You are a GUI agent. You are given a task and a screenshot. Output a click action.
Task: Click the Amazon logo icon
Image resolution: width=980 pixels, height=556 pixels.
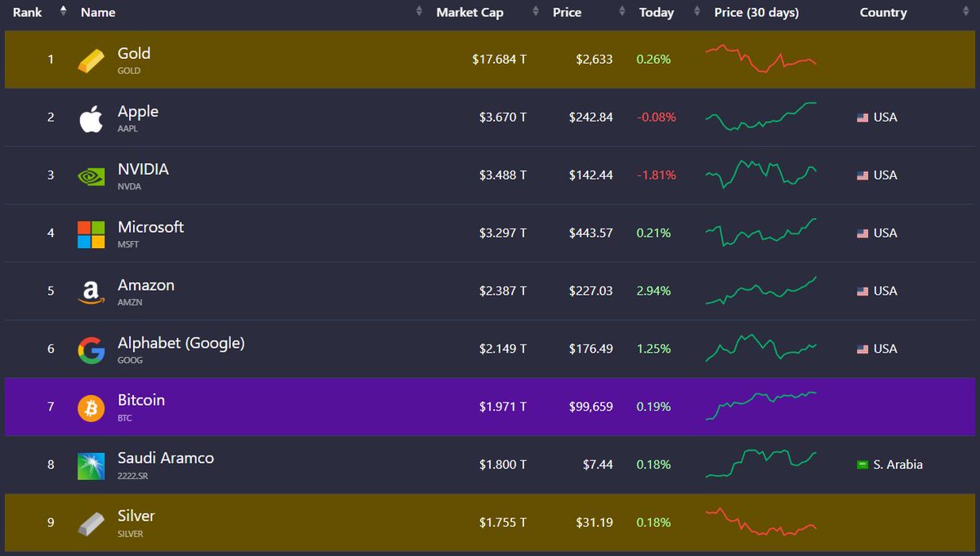[x=91, y=292]
